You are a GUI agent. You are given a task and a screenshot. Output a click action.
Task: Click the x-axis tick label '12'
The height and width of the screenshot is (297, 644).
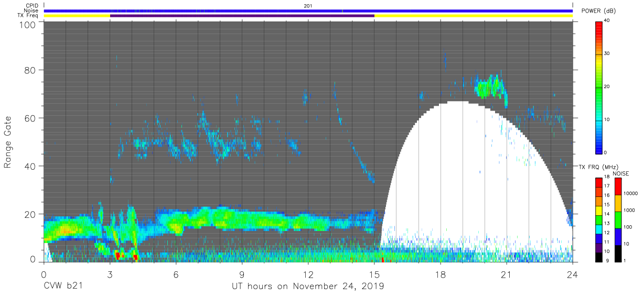(308, 274)
